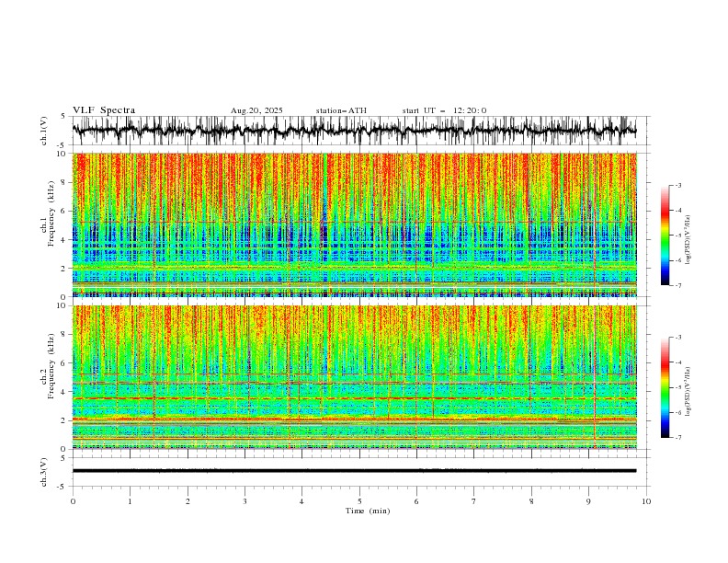Click the ch.2 "Frequency (kHz)" axis label
The height and width of the screenshot is (563, 728).
[51, 367]
